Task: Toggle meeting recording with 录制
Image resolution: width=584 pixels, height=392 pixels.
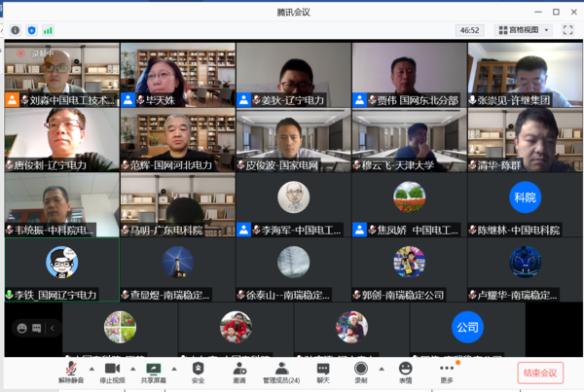Action: point(361,371)
